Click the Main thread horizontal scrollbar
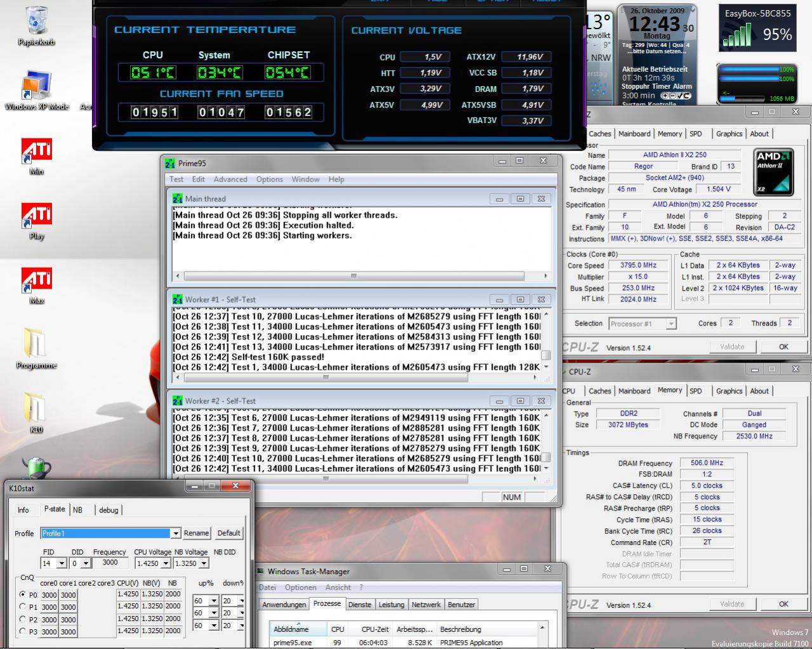 coord(361,276)
